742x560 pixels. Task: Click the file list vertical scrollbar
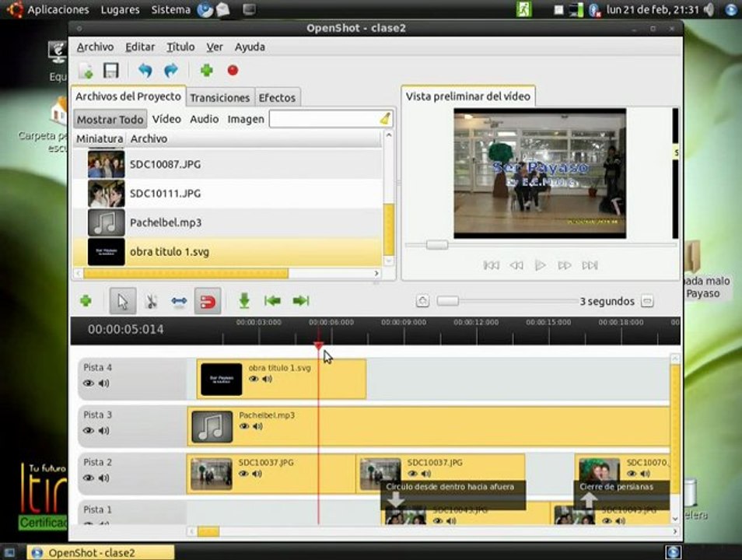click(389, 230)
